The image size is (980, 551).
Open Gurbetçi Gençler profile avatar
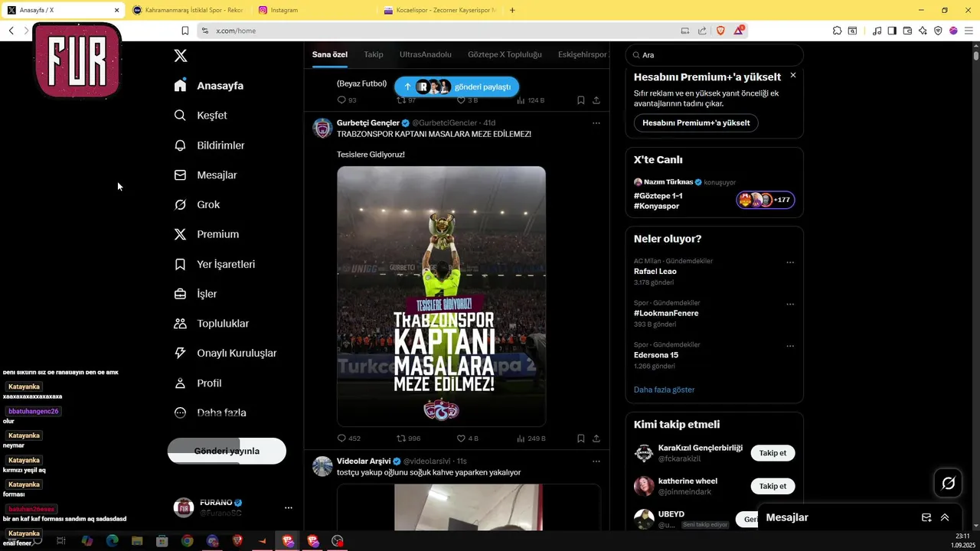[x=323, y=128]
